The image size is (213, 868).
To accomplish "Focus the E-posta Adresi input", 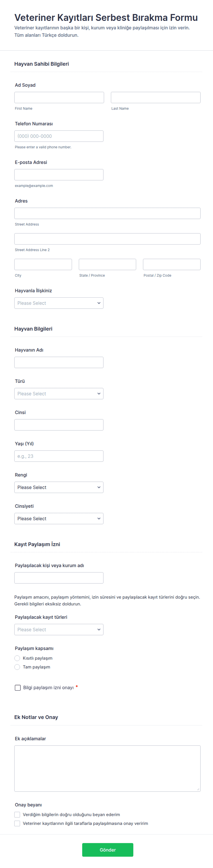I will [x=59, y=174].
